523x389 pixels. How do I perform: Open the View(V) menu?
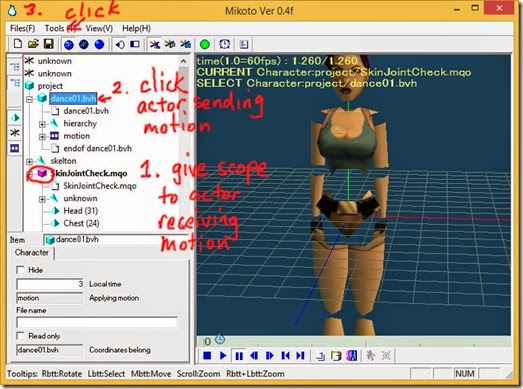pyautogui.click(x=99, y=28)
